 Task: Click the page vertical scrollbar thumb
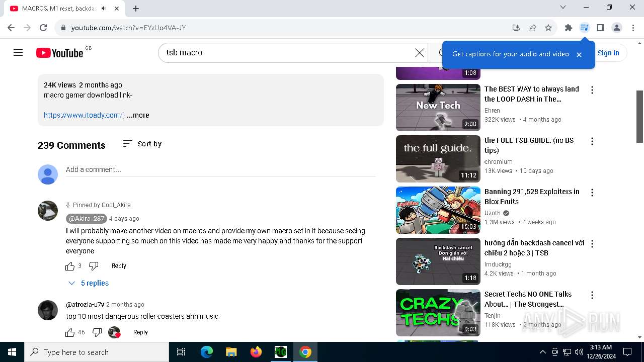[639, 117]
